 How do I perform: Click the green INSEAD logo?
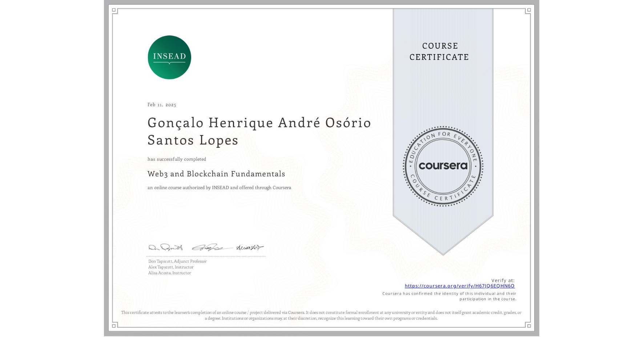click(169, 57)
